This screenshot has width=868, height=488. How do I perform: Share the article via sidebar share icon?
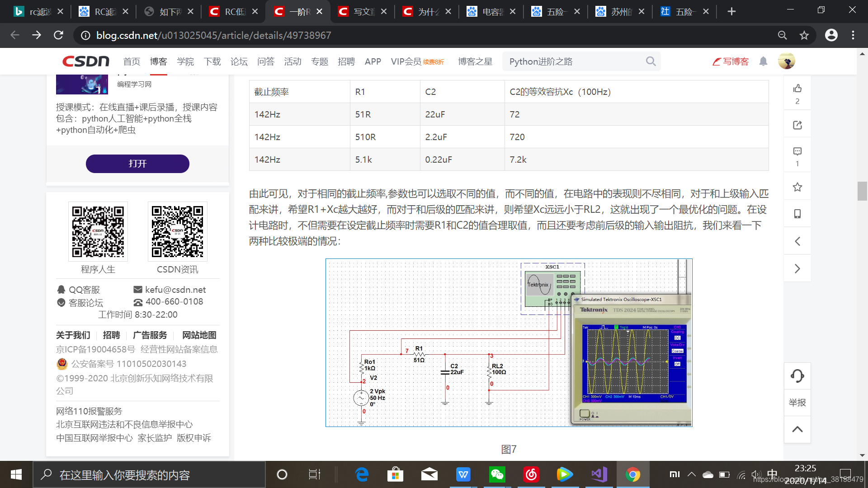click(x=797, y=125)
